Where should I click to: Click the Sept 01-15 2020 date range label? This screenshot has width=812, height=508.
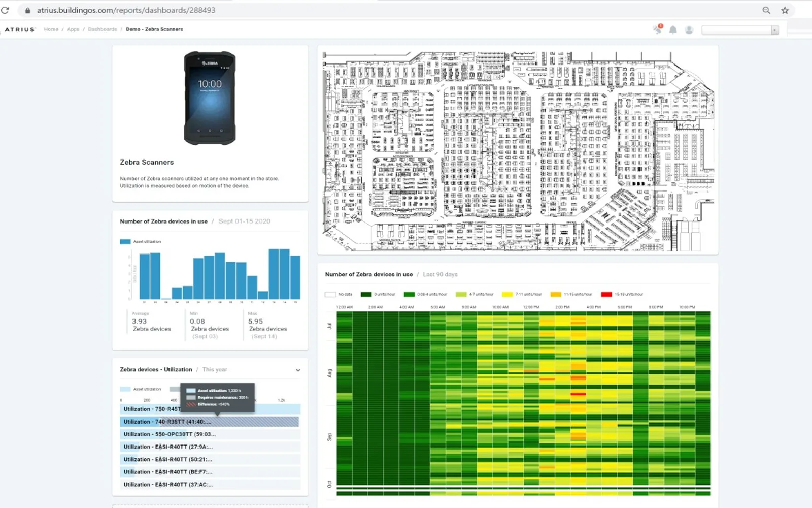point(244,221)
